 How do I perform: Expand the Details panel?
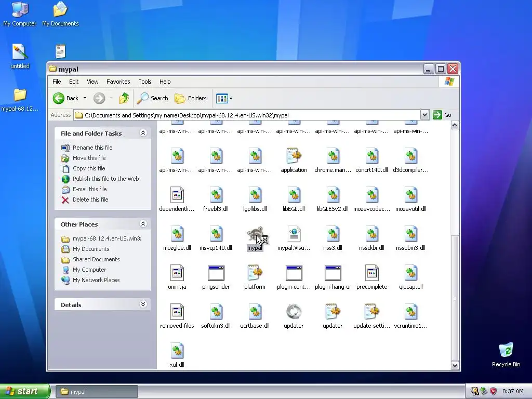click(143, 304)
